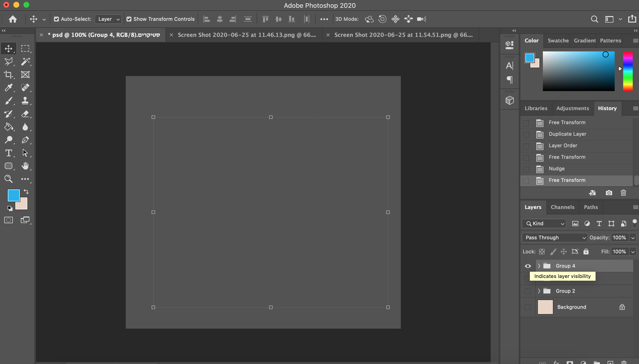Screen dimensions: 639x364
Task: Select the Paint Bucket tool
Action: point(9,127)
